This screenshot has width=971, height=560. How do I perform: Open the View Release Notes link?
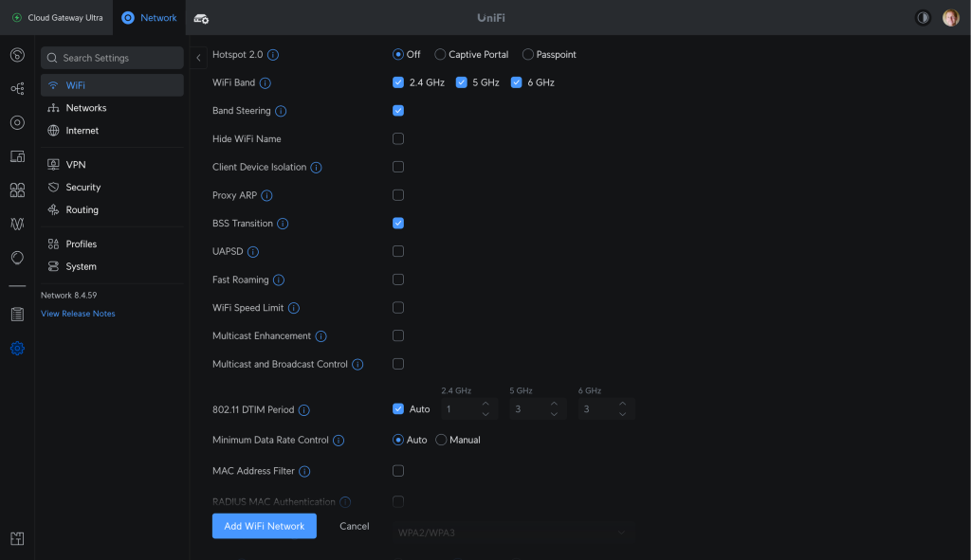click(78, 314)
